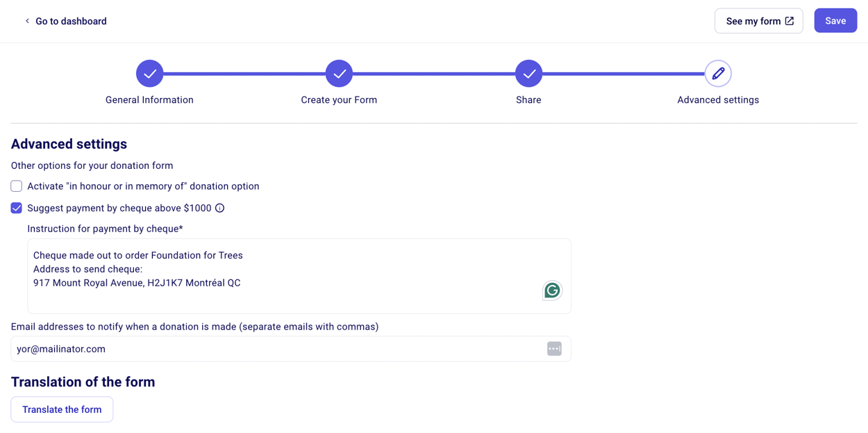
Task: Click the Translate the form button
Action: coord(62,409)
